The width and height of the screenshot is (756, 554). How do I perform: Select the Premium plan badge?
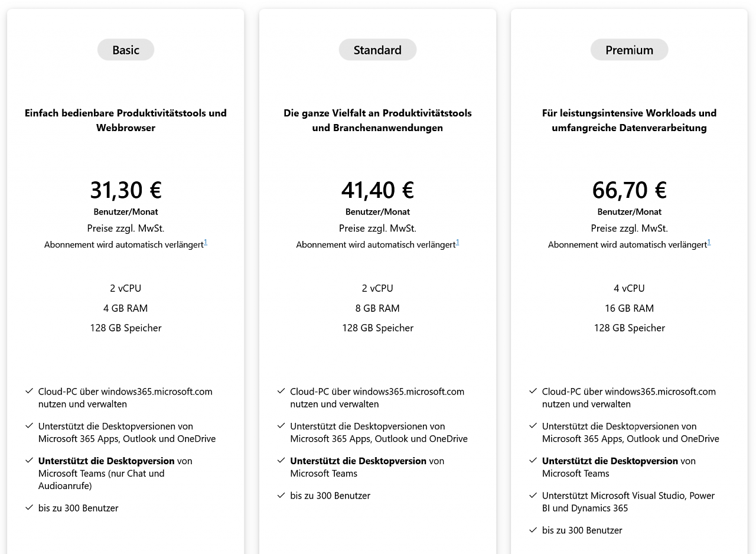[x=629, y=50]
